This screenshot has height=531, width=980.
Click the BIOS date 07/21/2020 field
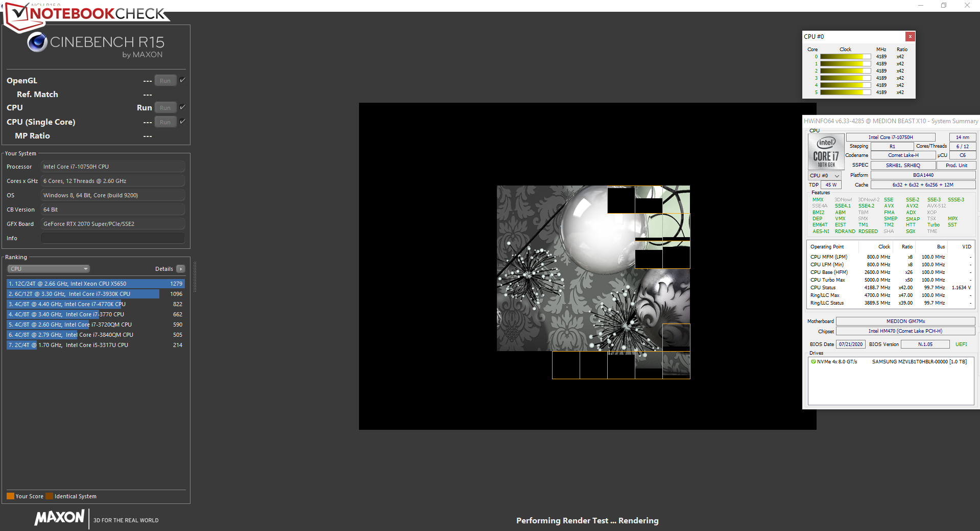(x=851, y=344)
